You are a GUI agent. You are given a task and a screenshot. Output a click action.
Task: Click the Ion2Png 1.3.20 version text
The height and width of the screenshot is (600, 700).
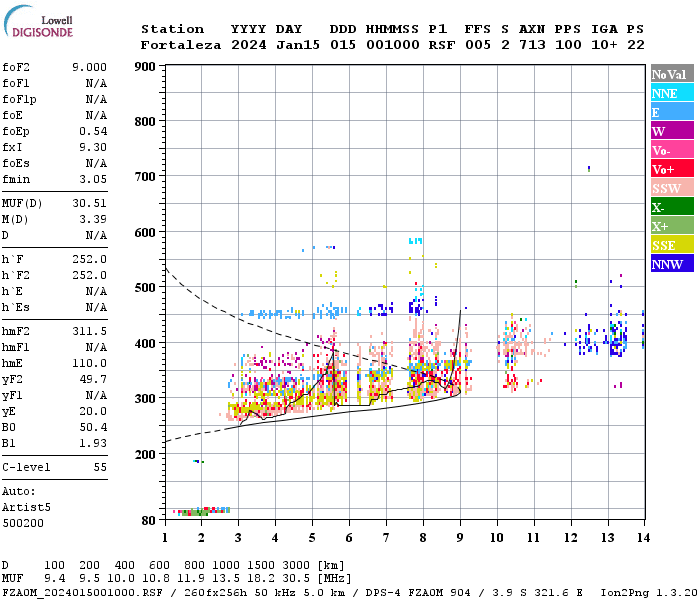point(649,593)
